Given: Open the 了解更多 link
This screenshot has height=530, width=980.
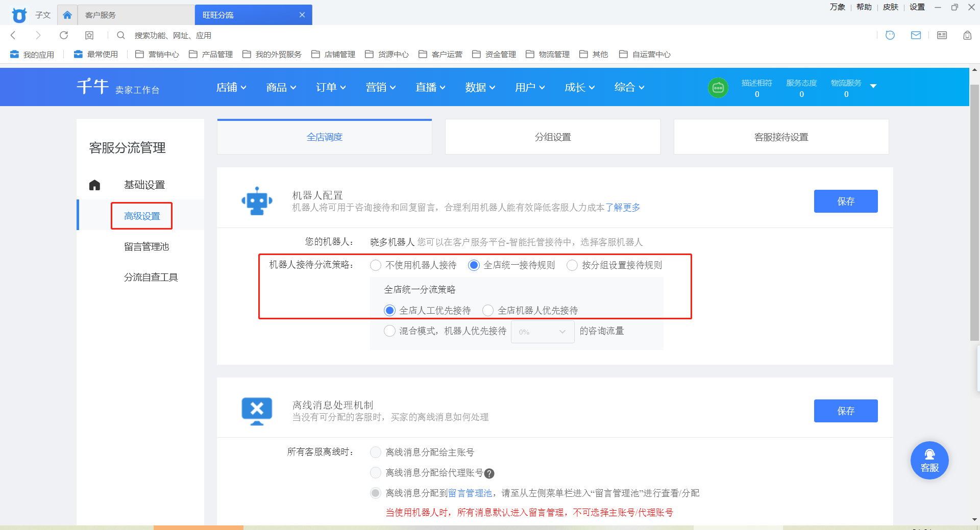Looking at the screenshot, I should (x=623, y=208).
